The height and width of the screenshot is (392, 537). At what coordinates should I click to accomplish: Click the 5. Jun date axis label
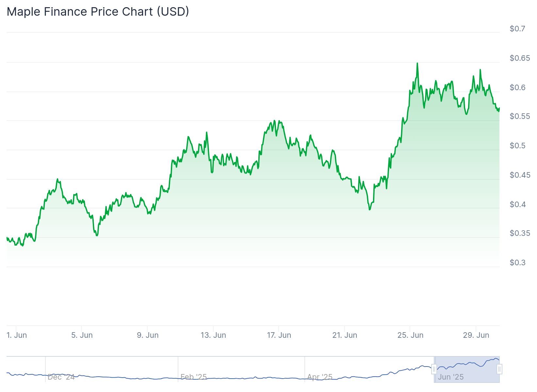(x=82, y=335)
